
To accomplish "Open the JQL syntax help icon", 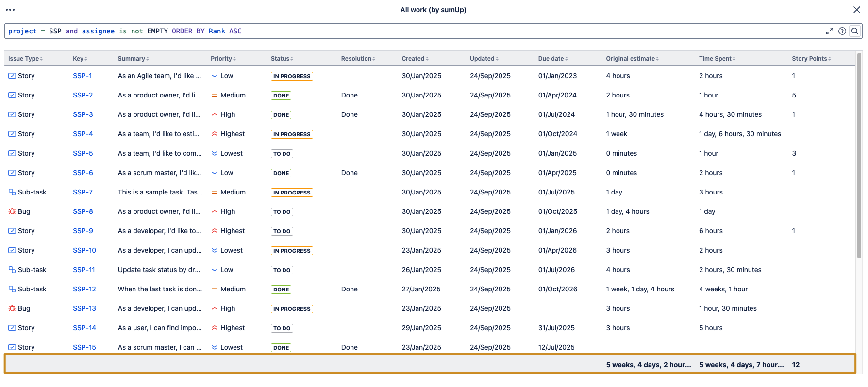I will tap(842, 31).
